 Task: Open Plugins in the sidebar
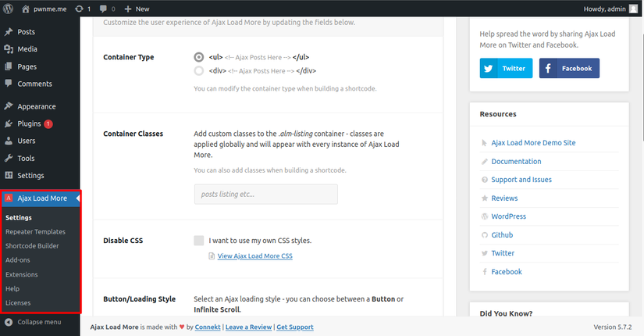tap(29, 123)
